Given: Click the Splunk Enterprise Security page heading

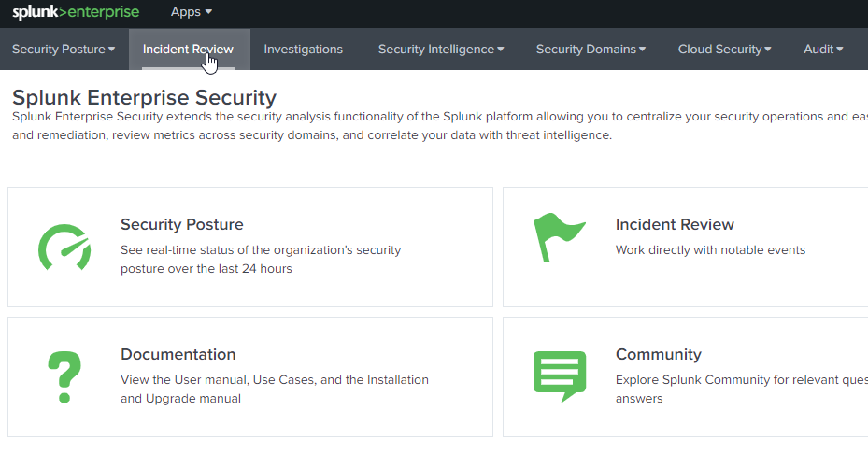Looking at the screenshot, I should click(144, 97).
